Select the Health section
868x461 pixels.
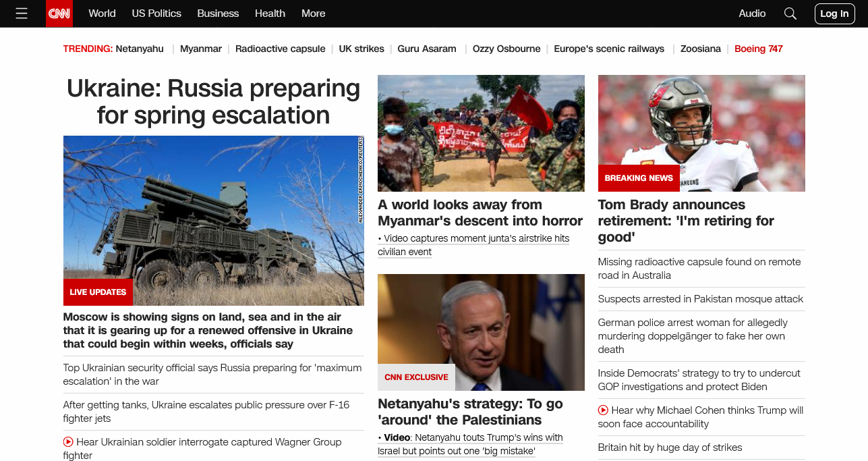coord(270,13)
